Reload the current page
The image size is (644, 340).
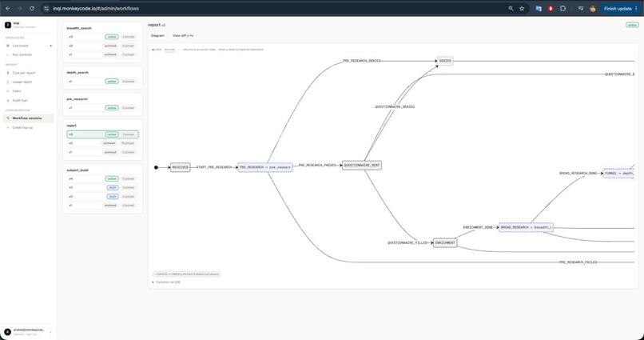point(32,8)
